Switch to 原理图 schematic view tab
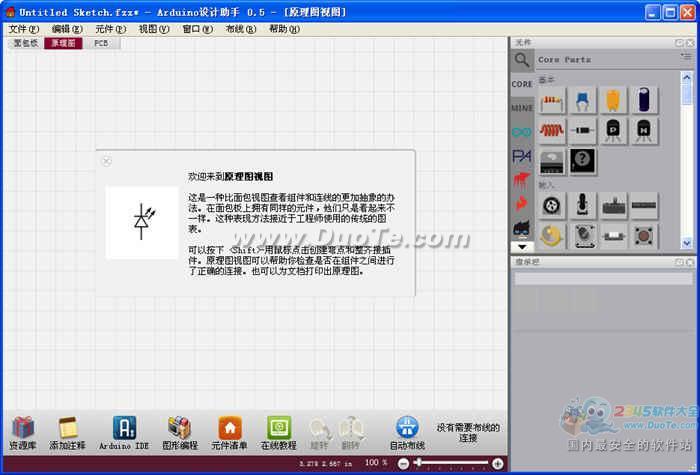Viewport: 700px width, 475px height. point(63,43)
